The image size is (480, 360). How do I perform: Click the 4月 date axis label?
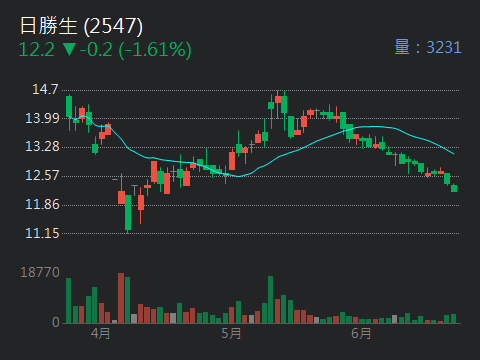tap(100, 333)
